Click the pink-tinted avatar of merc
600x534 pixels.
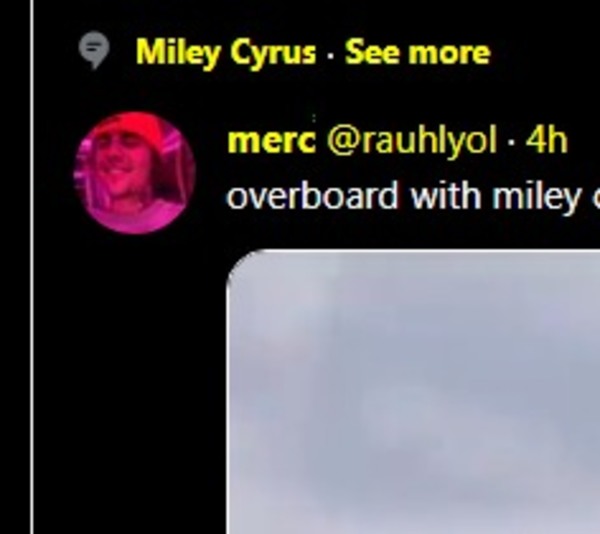point(135,173)
